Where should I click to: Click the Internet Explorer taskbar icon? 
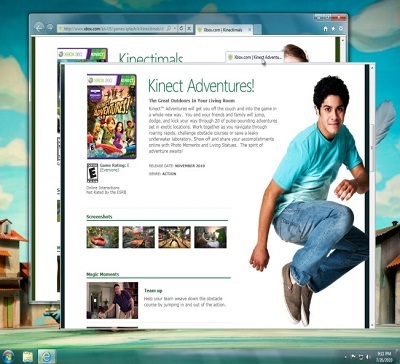point(46,356)
